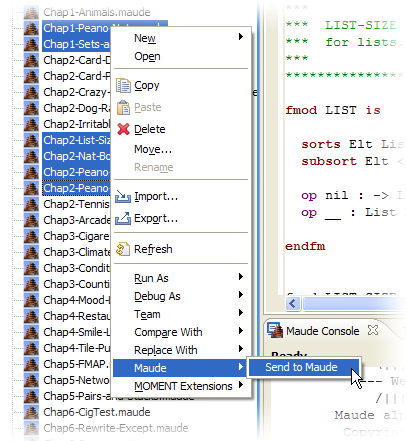Expand the Maude submenu arrow
This screenshot has height=441, width=407.
tap(241, 367)
